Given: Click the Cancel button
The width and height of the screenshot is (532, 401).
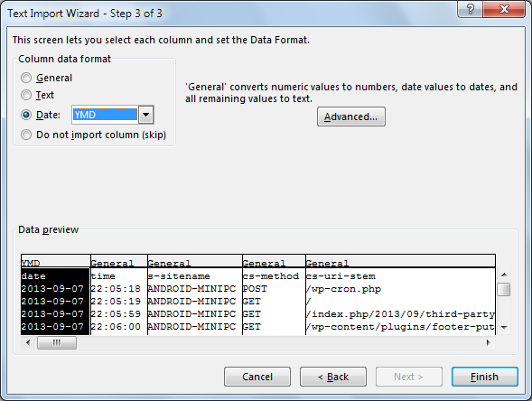Looking at the screenshot, I should tap(257, 377).
